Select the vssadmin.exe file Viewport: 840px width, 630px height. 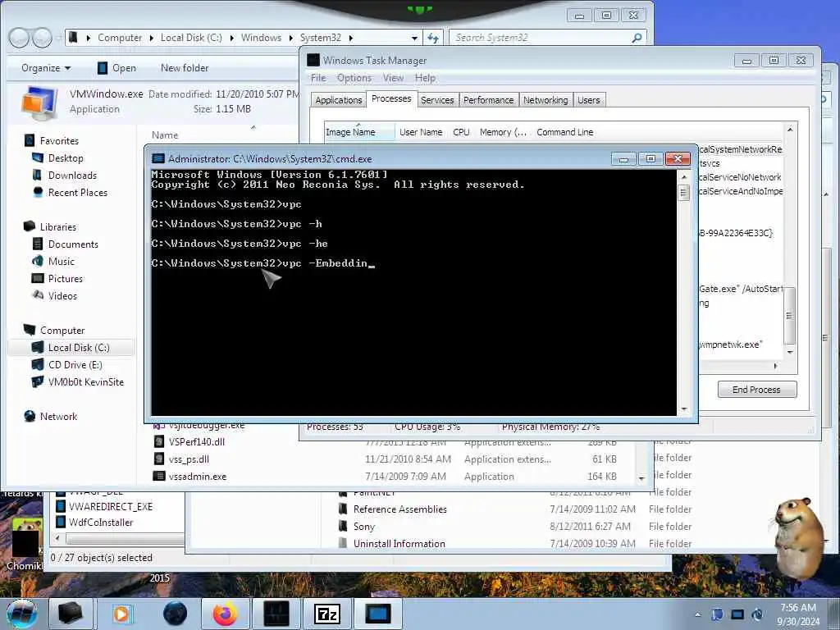(x=198, y=477)
